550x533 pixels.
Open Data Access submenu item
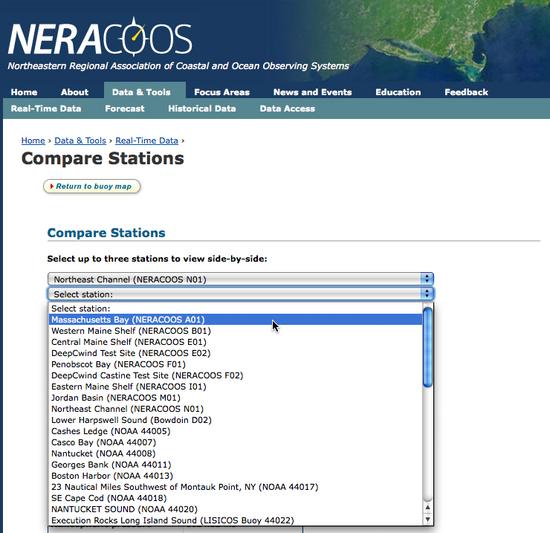coord(287,109)
